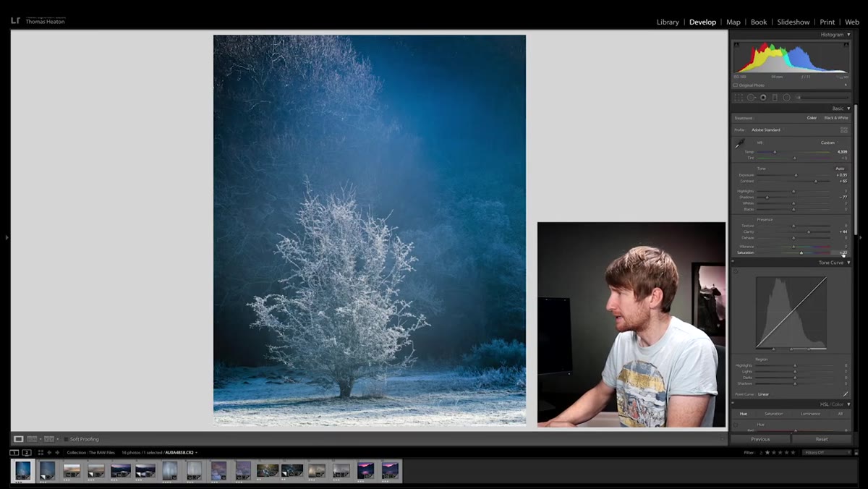
Task: Set treatment to Black & White
Action: 836,118
